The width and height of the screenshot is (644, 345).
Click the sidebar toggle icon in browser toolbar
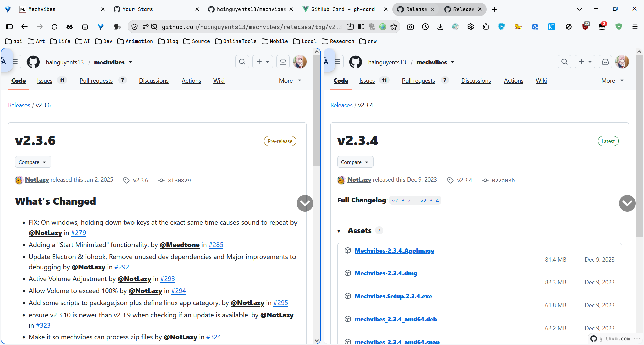pyautogui.click(x=9, y=27)
